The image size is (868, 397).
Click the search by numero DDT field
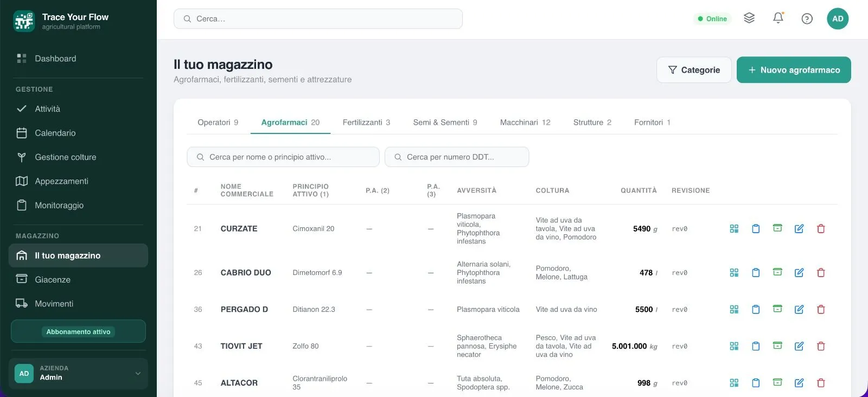click(457, 157)
